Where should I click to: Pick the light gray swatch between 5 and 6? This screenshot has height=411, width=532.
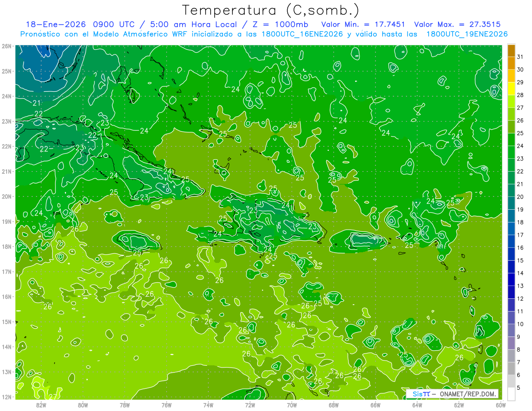(511, 381)
